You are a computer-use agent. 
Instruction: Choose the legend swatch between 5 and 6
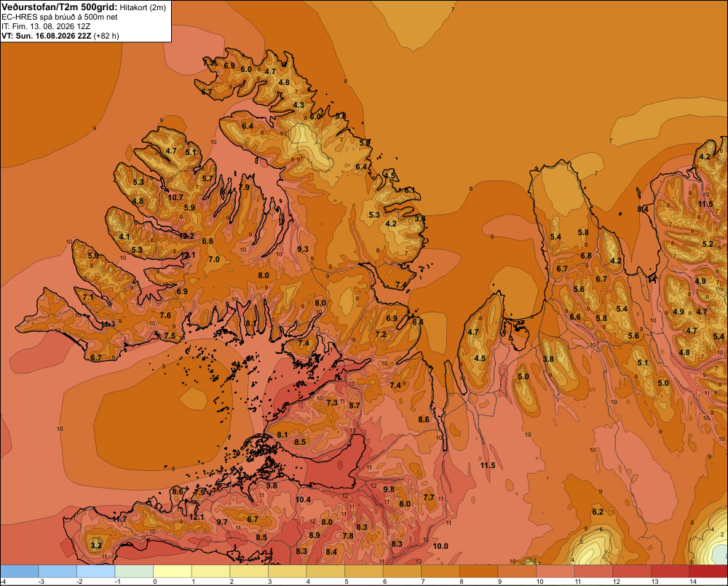coord(363,571)
